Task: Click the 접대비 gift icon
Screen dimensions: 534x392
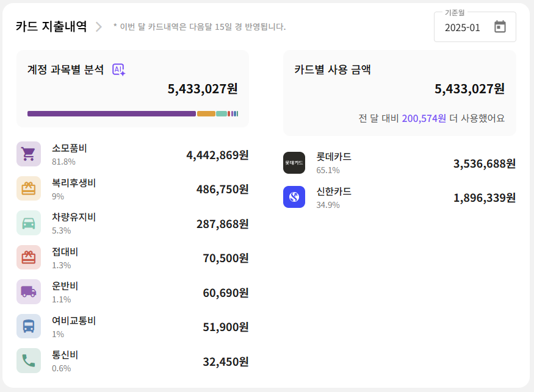Action: [27, 257]
